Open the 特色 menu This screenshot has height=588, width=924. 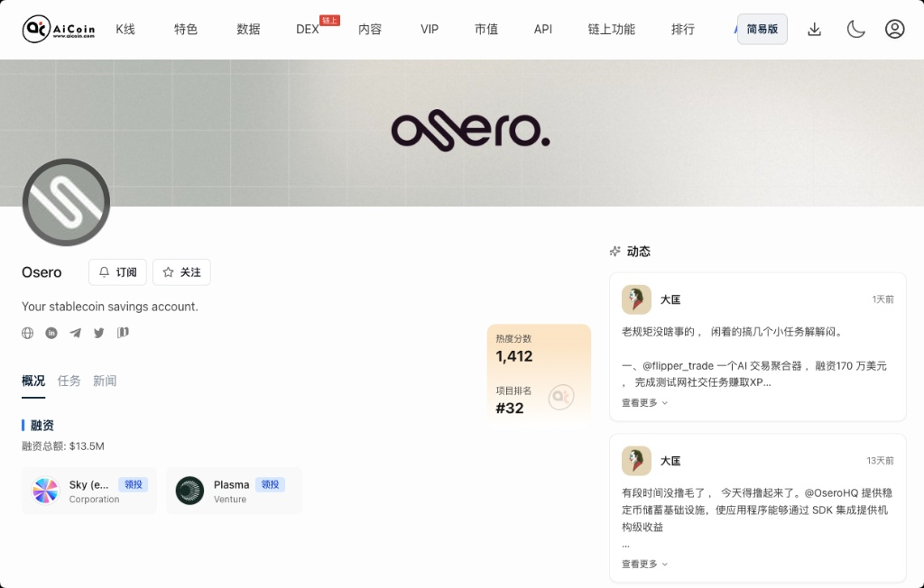click(186, 29)
